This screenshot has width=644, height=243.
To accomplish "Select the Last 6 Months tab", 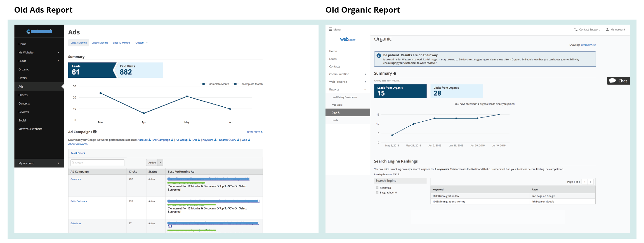I will coord(100,43).
